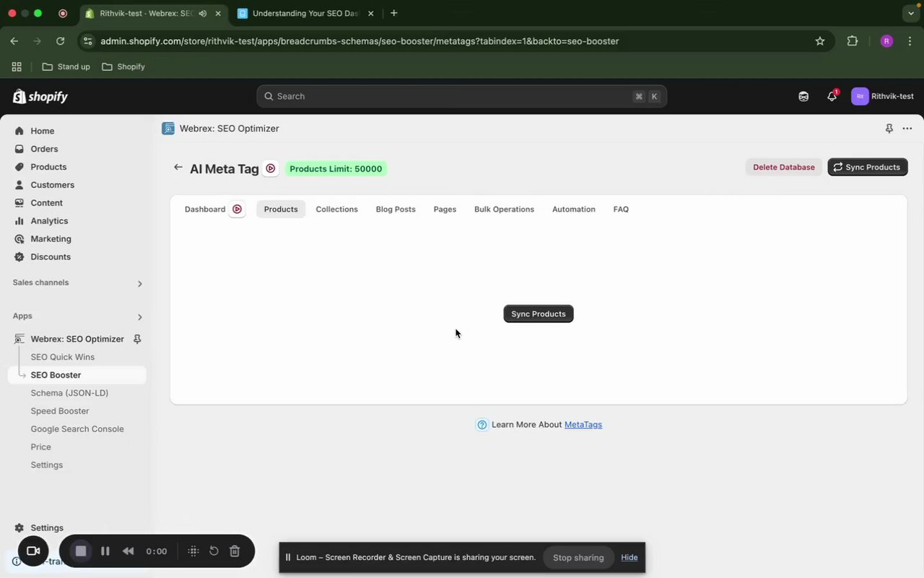Open the Automation tab
The image size is (924, 578).
click(574, 210)
